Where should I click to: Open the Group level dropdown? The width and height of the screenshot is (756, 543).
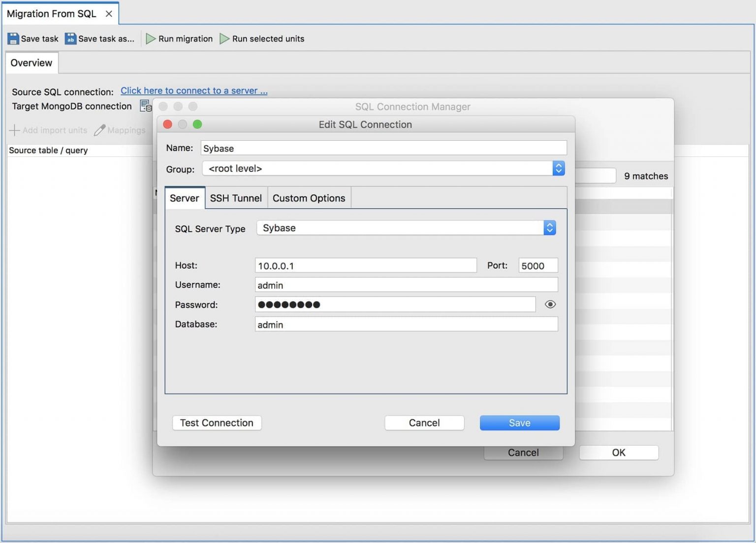pyautogui.click(x=558, y=168)
